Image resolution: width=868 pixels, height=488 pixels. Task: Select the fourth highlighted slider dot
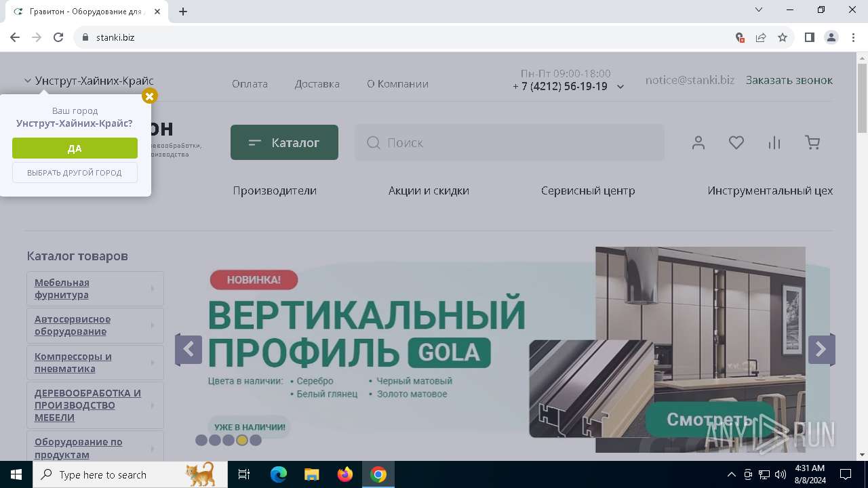click(x=242, y=441)
